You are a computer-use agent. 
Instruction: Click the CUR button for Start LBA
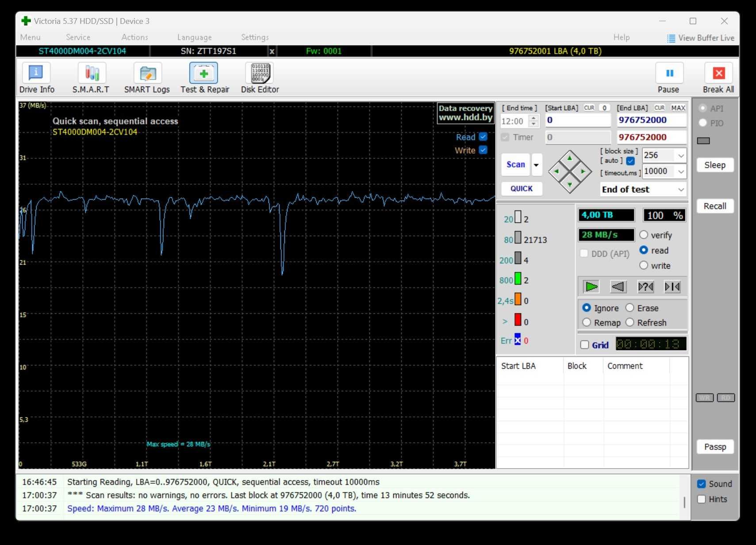pyautogui.click(x=589, y=108)
